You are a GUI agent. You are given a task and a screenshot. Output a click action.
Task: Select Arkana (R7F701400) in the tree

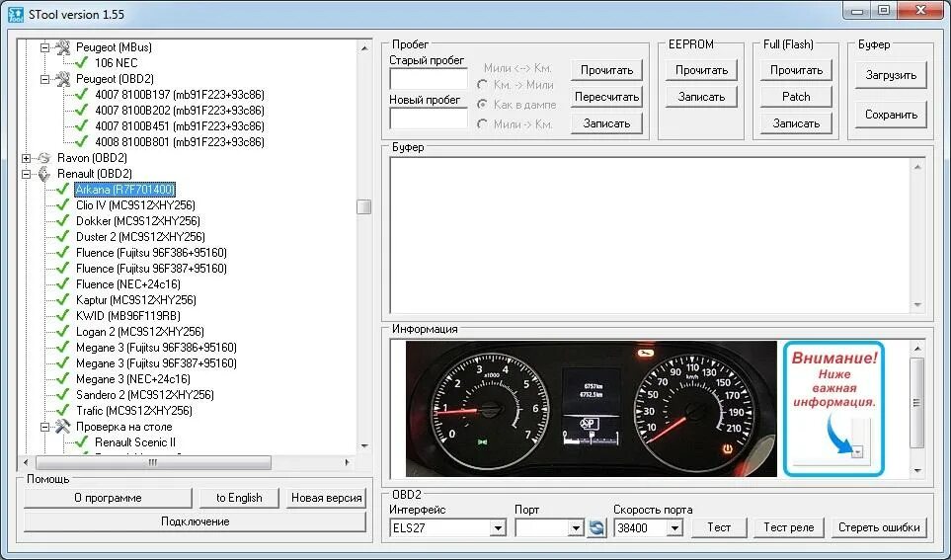125,190
